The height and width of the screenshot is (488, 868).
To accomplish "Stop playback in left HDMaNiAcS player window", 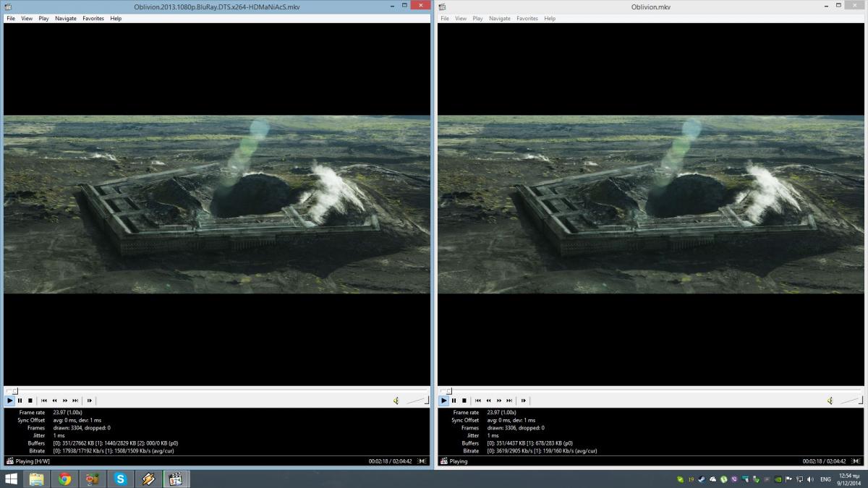I will (x=30, y=401).
